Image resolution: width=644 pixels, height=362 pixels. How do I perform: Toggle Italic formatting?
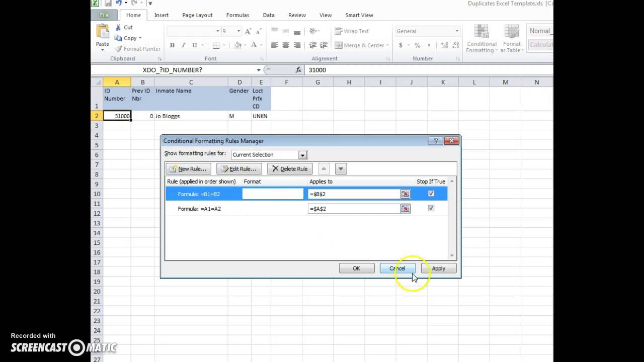184,45
